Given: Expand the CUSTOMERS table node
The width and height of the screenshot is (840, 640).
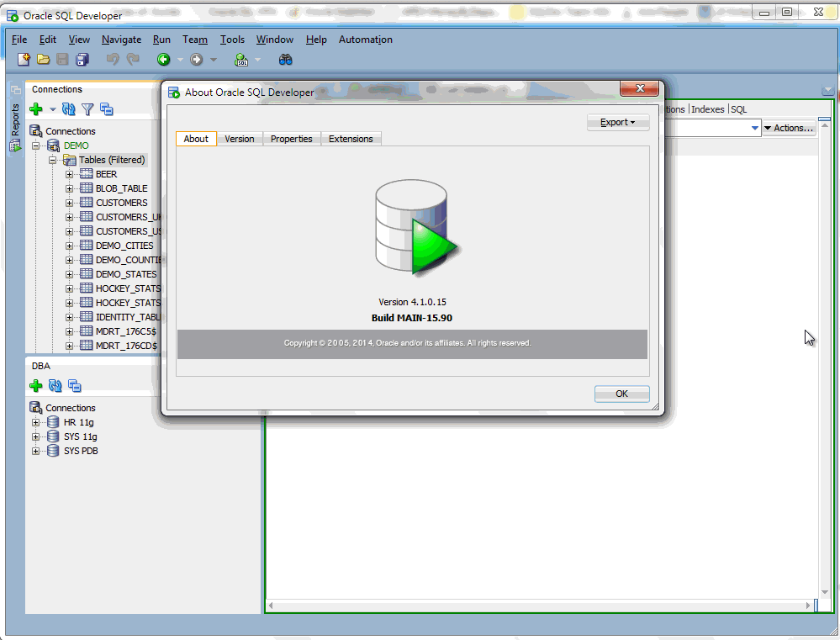Looking at the screenshot, I should tap(70, 202).
